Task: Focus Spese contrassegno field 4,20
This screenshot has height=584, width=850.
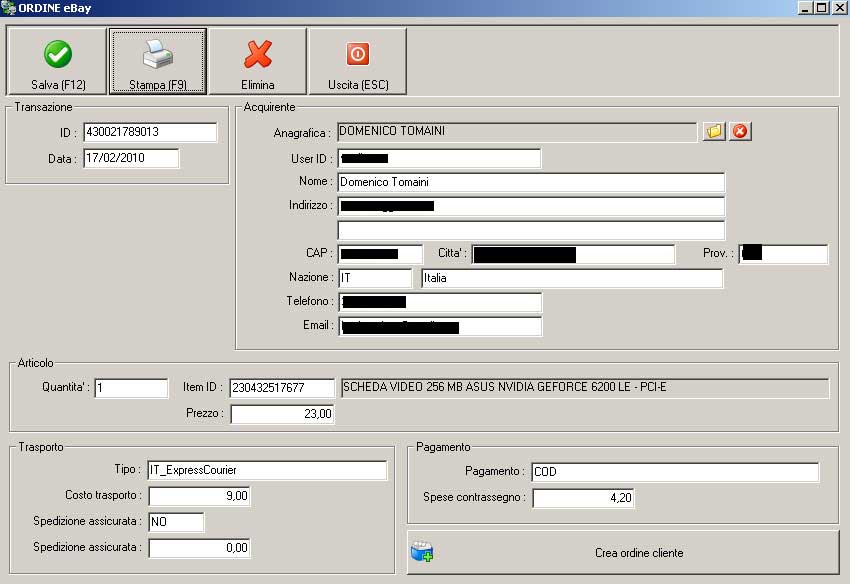Action: coord(583,498)
